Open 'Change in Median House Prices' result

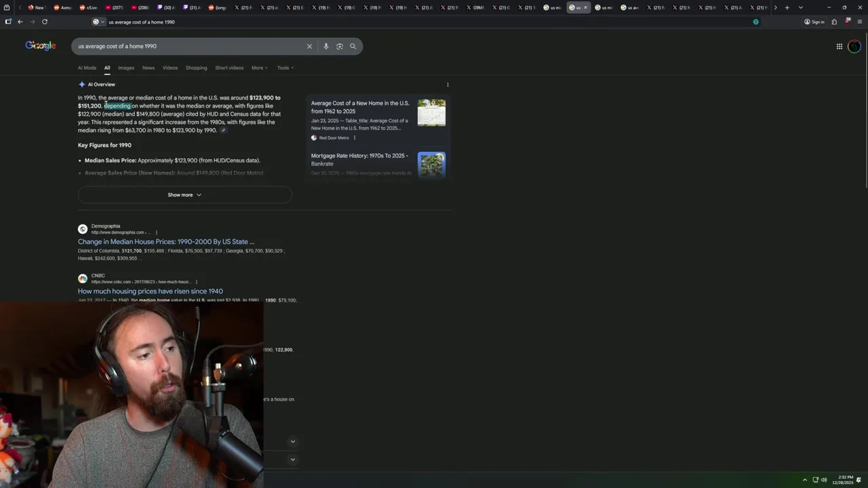[x=166, y=242]
